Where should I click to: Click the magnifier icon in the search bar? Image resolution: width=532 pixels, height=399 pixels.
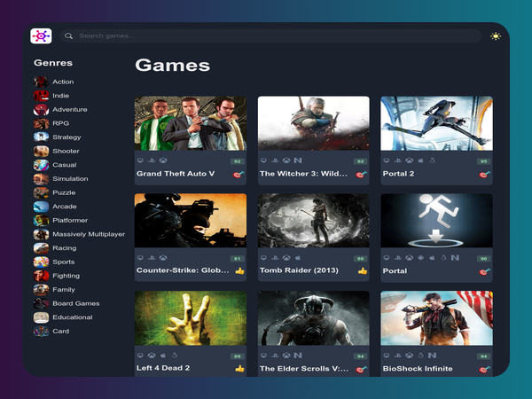point(69,36)
